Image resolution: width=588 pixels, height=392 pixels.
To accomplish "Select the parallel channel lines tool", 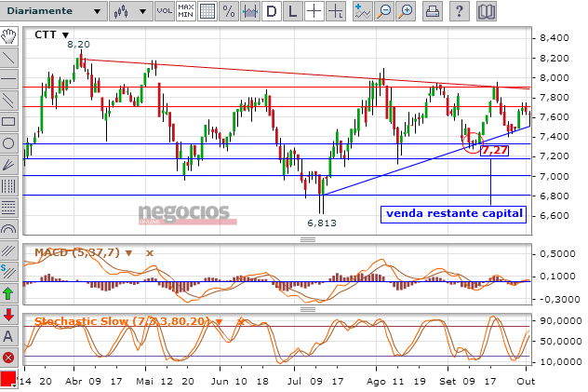I will [8, 101].
